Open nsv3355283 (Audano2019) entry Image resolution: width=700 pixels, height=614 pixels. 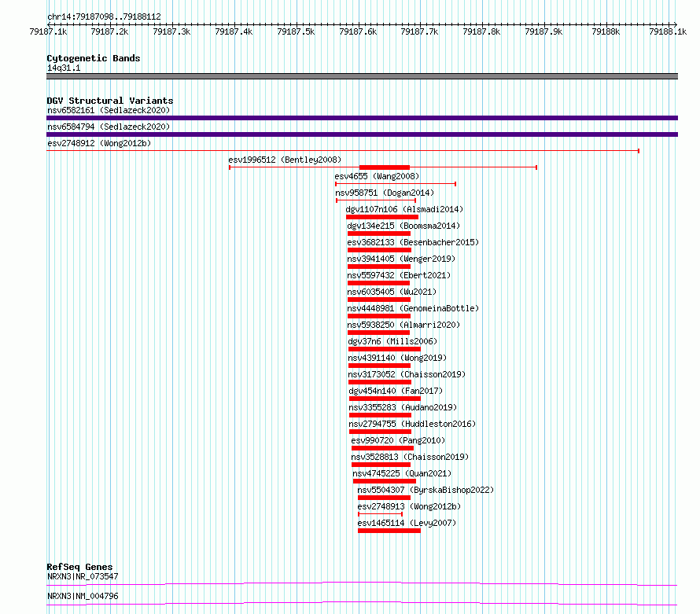click(x=403, y=407)
